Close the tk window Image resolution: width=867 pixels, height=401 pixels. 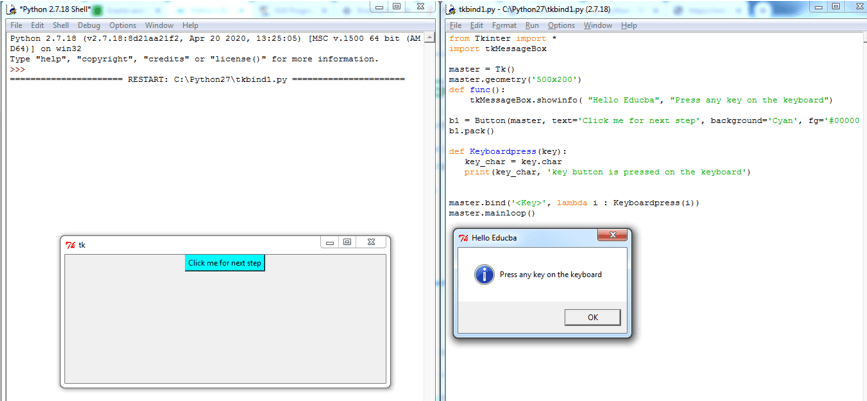click(x=372, y=242)
